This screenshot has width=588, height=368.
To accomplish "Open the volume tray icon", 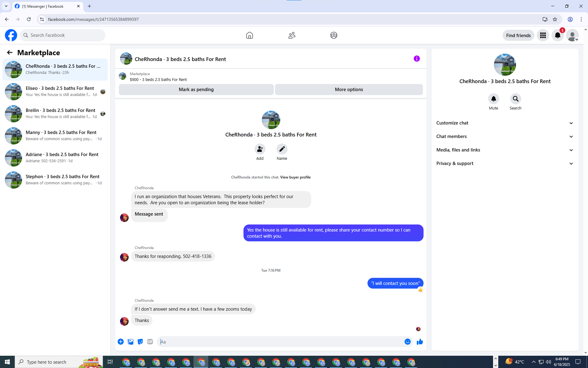I will pyautogui.click(x=548, y=362).
